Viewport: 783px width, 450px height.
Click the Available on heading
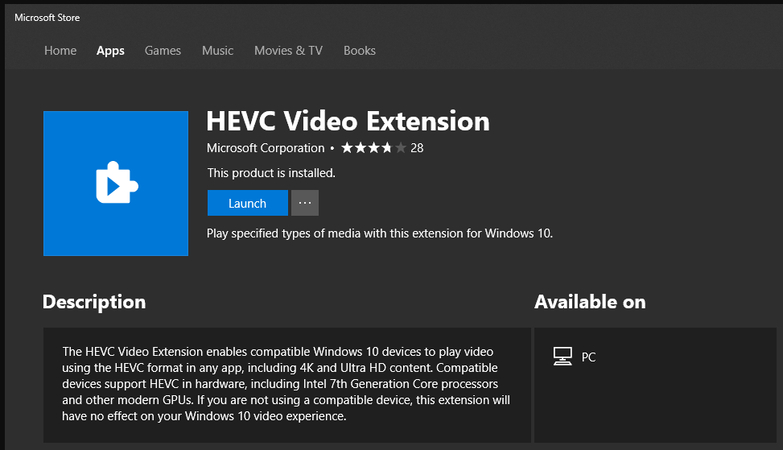(x=590, y=302)
